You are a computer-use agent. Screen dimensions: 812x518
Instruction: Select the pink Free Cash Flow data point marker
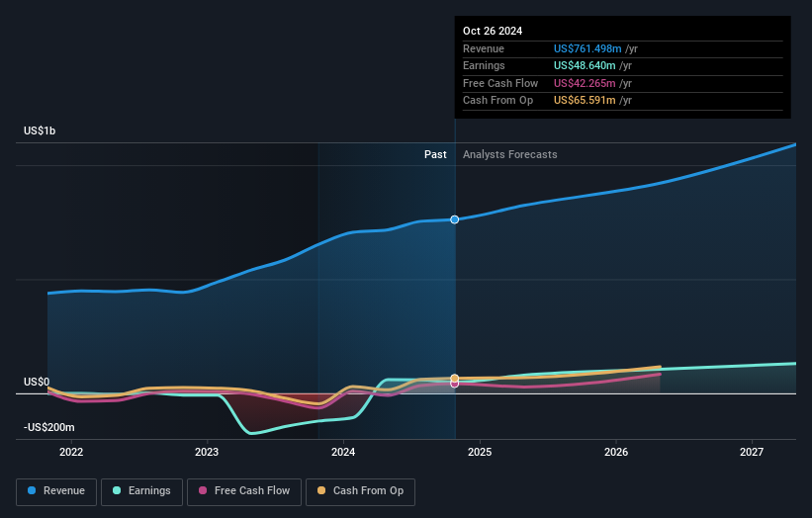point(454,384)
